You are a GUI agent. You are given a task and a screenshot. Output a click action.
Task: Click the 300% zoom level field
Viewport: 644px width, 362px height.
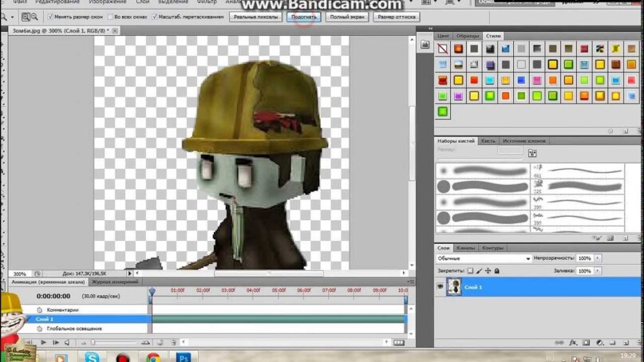click(20, 273)
